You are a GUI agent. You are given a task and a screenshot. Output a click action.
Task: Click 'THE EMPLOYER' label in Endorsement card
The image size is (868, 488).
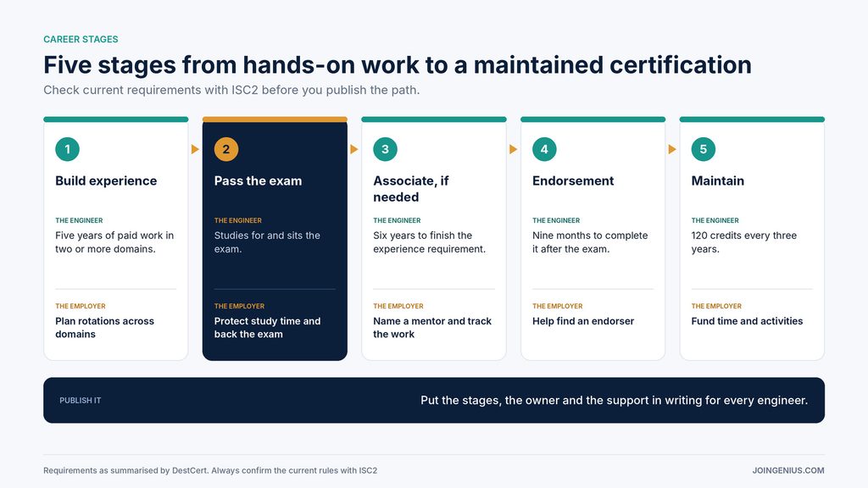coord(558,306)
